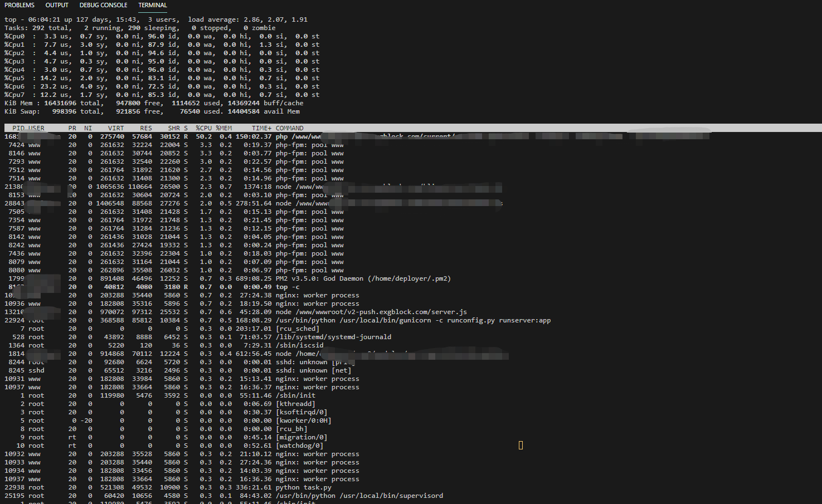Click the KiB Swap summary line
This screenshot has width=822, height=504.
click(152, 111)
